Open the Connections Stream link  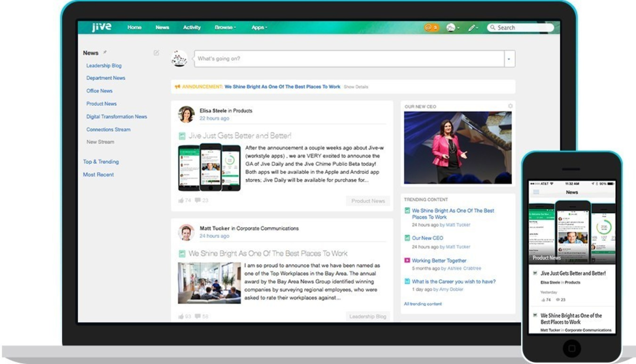click(108, 130)
